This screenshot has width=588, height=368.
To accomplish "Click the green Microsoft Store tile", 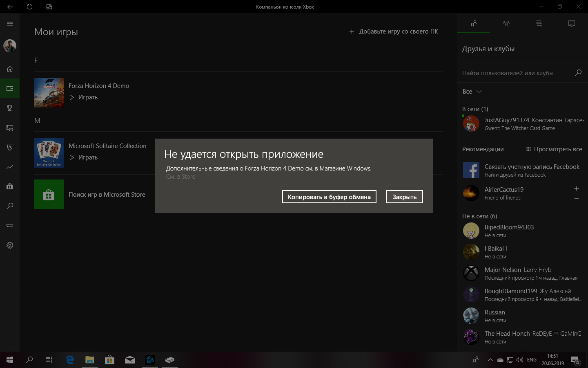I will click(x=49, y=194).
